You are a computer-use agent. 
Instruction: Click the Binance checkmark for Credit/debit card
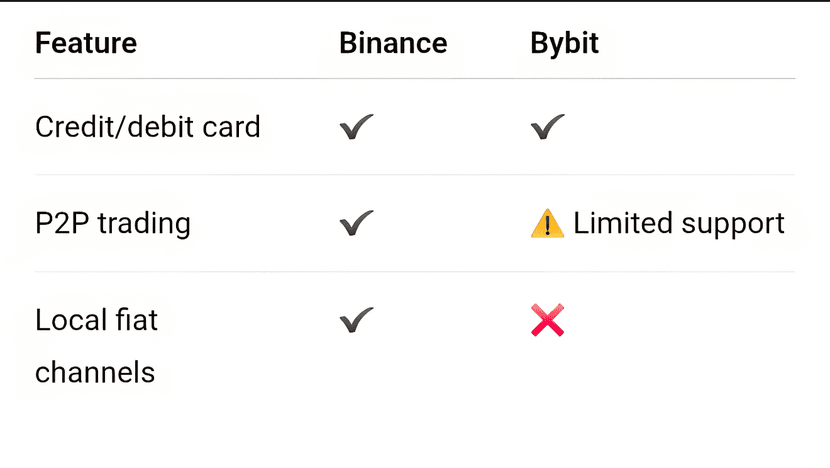pos(356,127)
